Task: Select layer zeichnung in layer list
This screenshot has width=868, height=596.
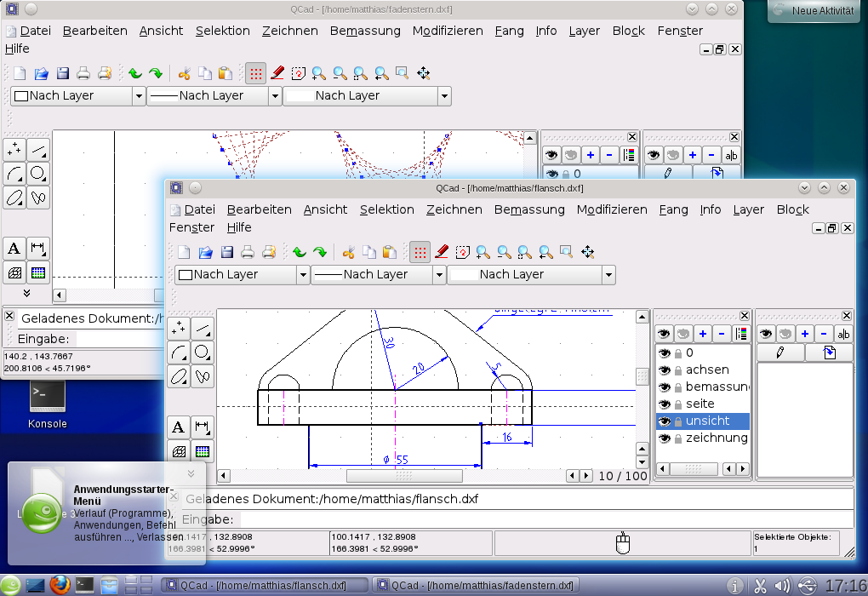Action: [x=717, y=438]
